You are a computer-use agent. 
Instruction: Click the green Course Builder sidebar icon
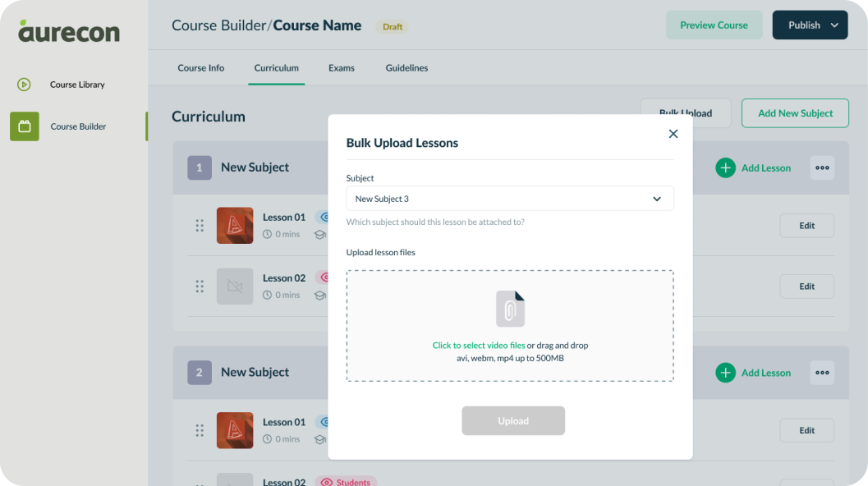pos(25,126)
